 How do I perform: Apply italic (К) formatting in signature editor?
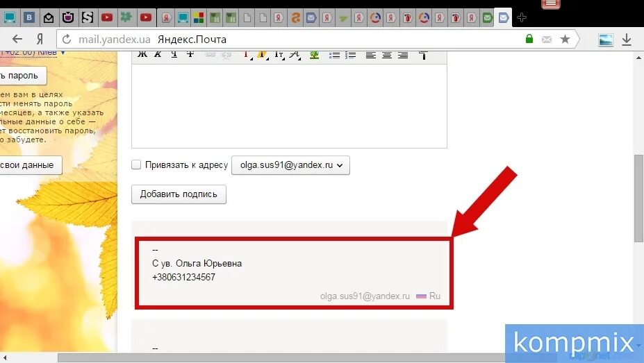[158, 55]
